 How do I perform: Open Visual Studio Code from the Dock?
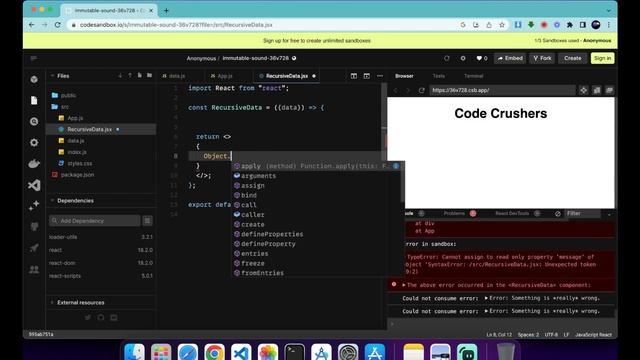tap(241, 352)
